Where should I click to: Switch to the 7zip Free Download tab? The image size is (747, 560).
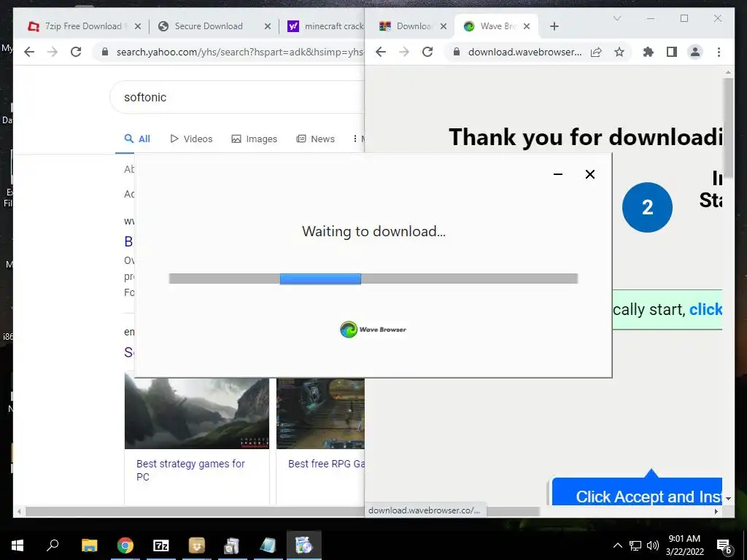(x=76, y=26)
